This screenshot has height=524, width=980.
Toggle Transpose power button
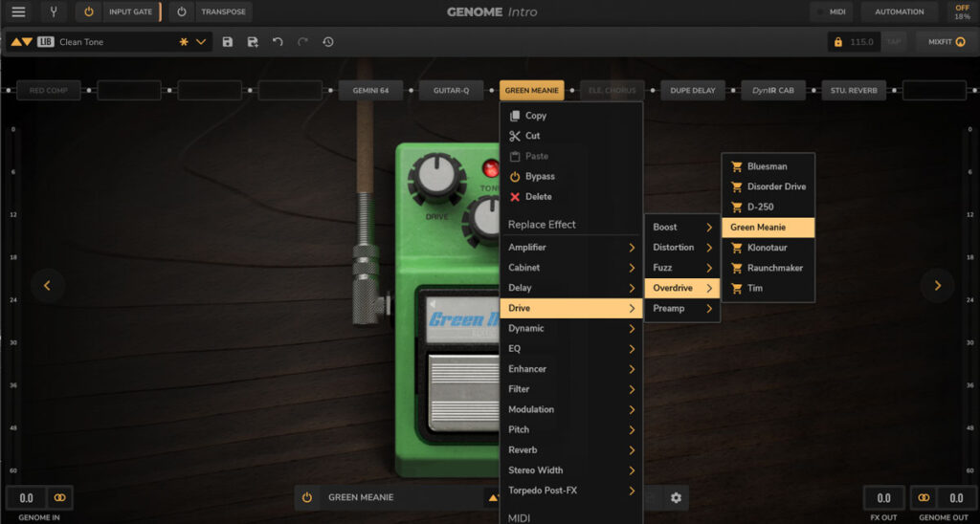pos(181,11)
